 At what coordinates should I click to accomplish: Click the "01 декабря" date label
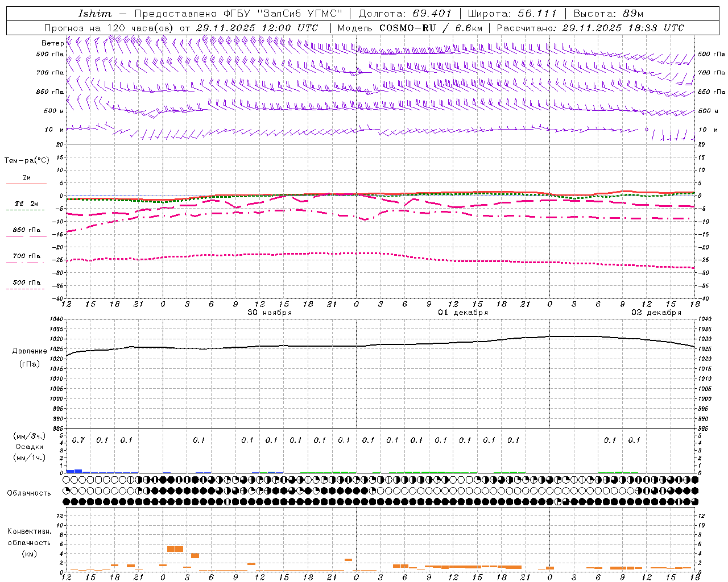click(x=463, y=313)
